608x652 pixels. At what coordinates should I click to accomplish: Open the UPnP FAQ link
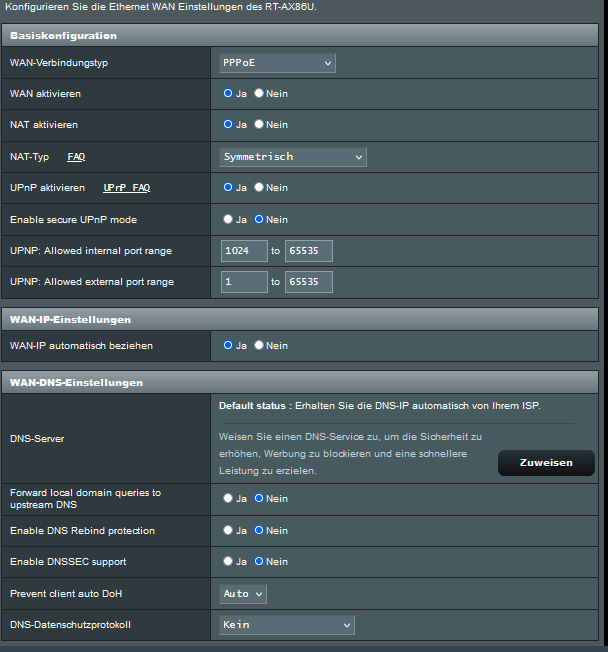point(126,188)
